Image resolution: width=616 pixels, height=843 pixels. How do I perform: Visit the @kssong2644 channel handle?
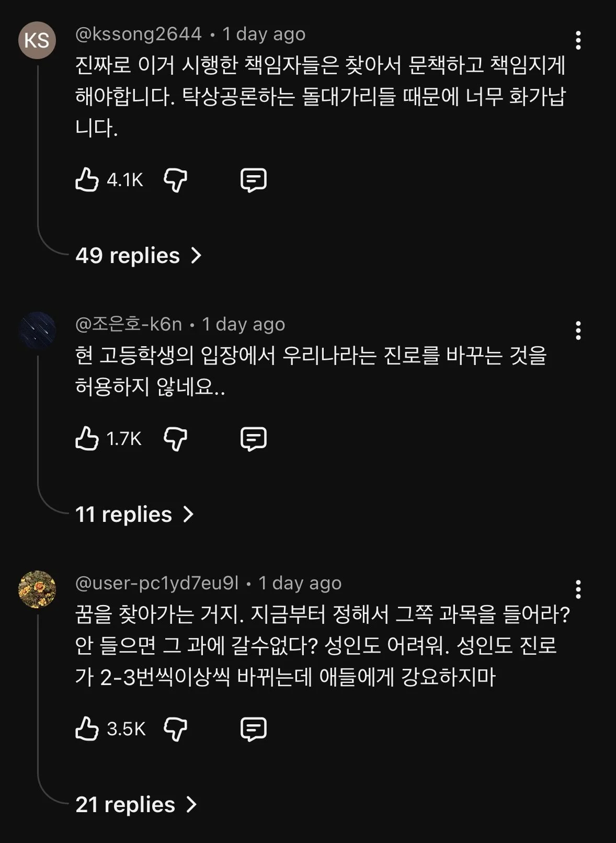coord(139,34)
